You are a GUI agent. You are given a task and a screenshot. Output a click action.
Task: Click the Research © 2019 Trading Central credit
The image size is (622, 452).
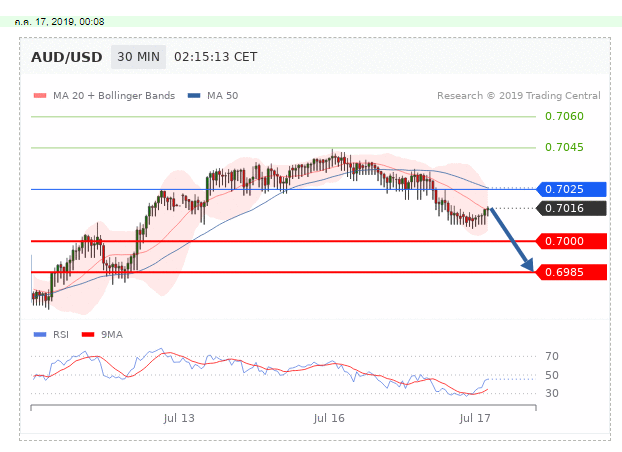point(518,96)
